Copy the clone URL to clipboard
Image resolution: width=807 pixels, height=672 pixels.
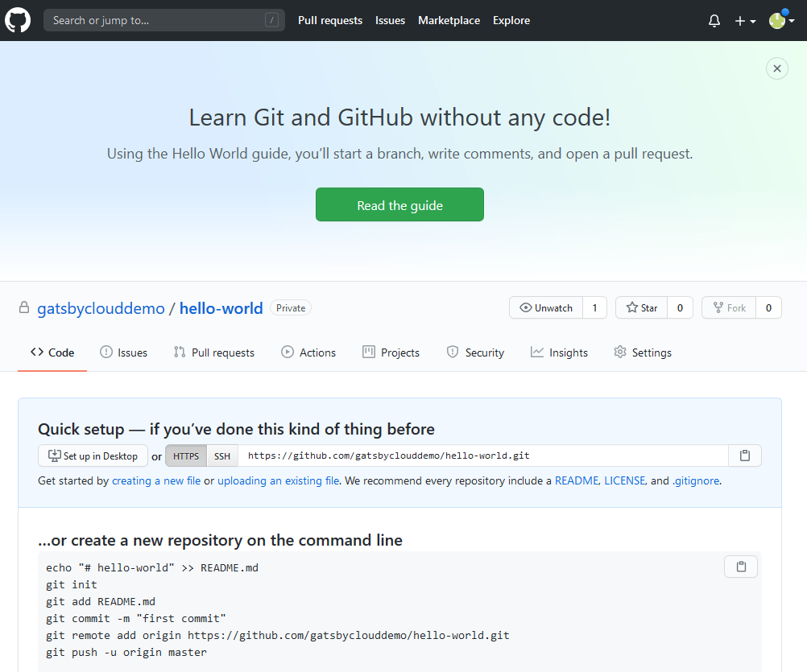(745, 456)
